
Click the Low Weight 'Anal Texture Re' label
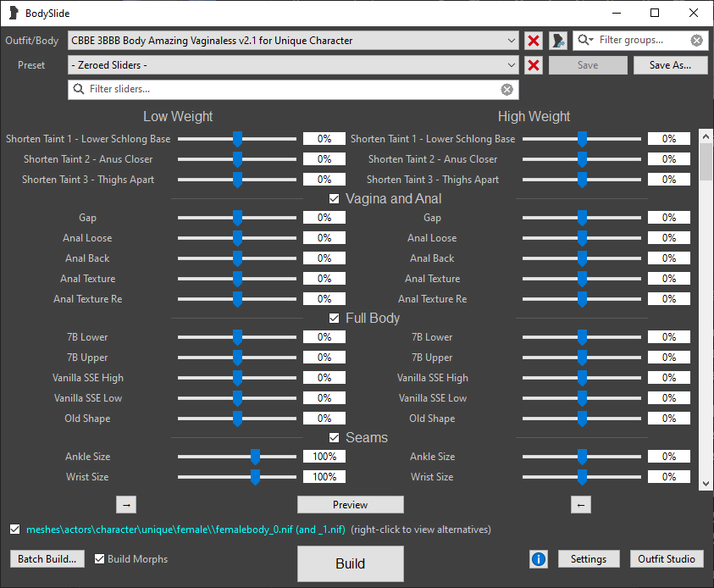[x=88, y=299]
